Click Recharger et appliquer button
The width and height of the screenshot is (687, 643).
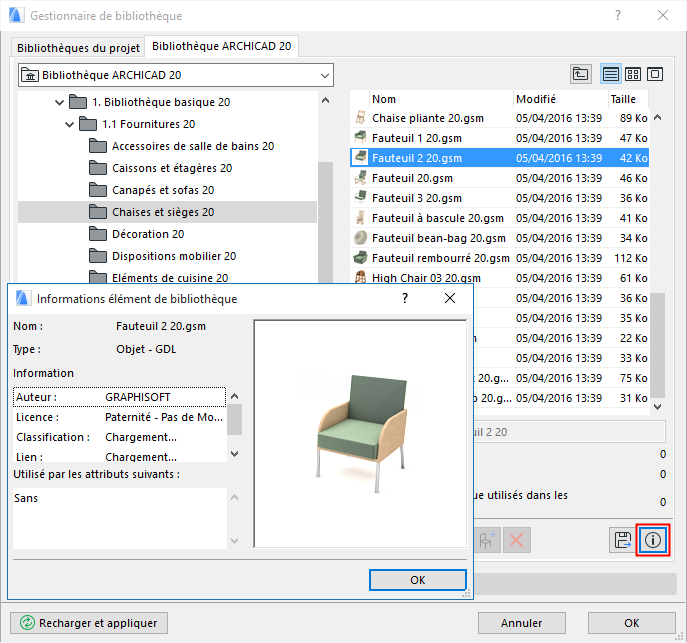click(x=89, y=623)
